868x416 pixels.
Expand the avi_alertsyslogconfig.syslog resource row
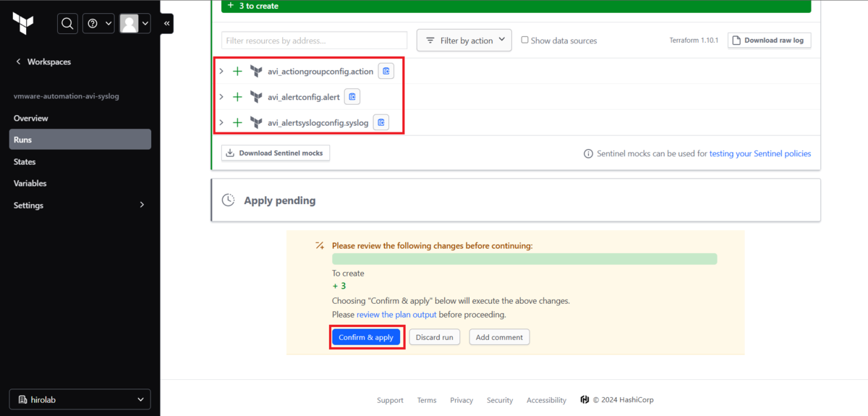click(221, 122)
